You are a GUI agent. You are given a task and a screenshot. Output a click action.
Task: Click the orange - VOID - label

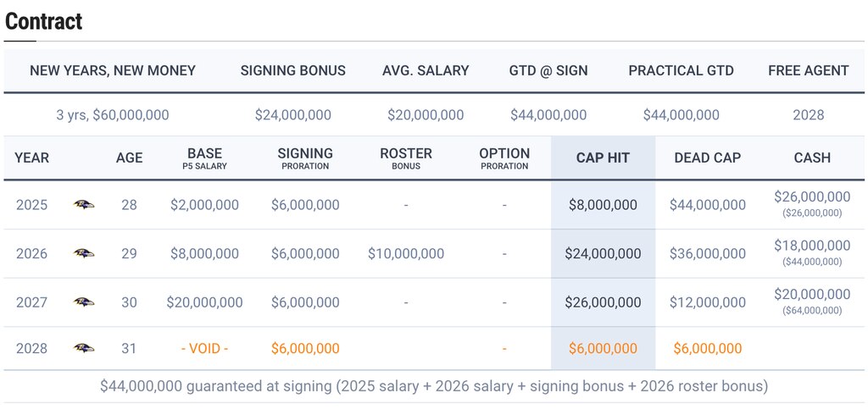click(x=205, y=349)
